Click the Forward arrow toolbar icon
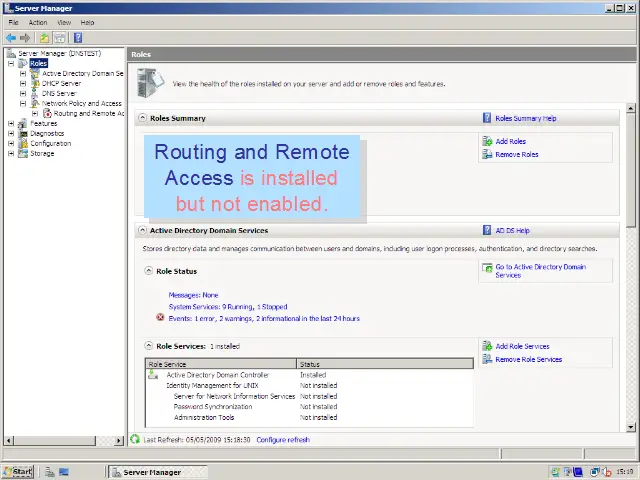Image resolution: width=640 pixels, height=480 pixels. click(x=25, y=38)
